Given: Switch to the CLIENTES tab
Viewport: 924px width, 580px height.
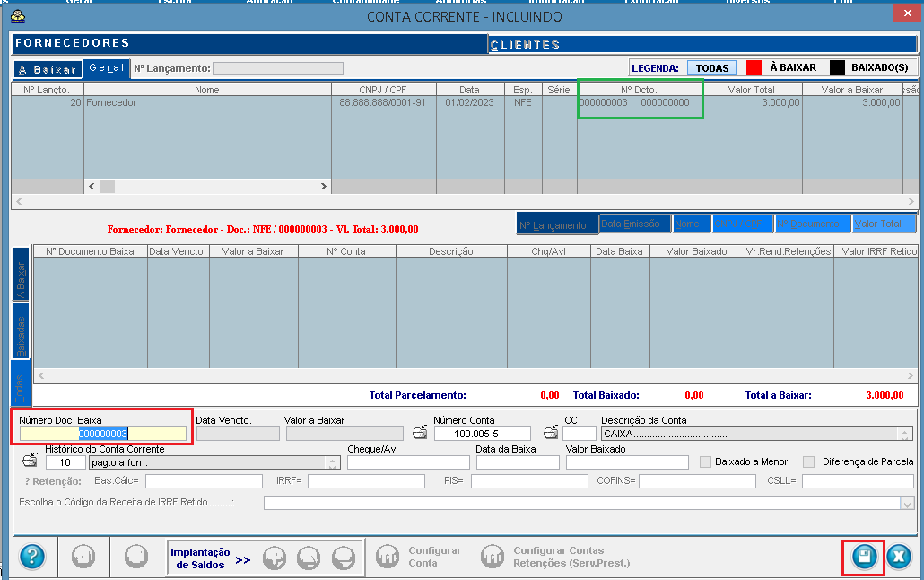Looking at the screenshot, I should click(x=702, y=45).
